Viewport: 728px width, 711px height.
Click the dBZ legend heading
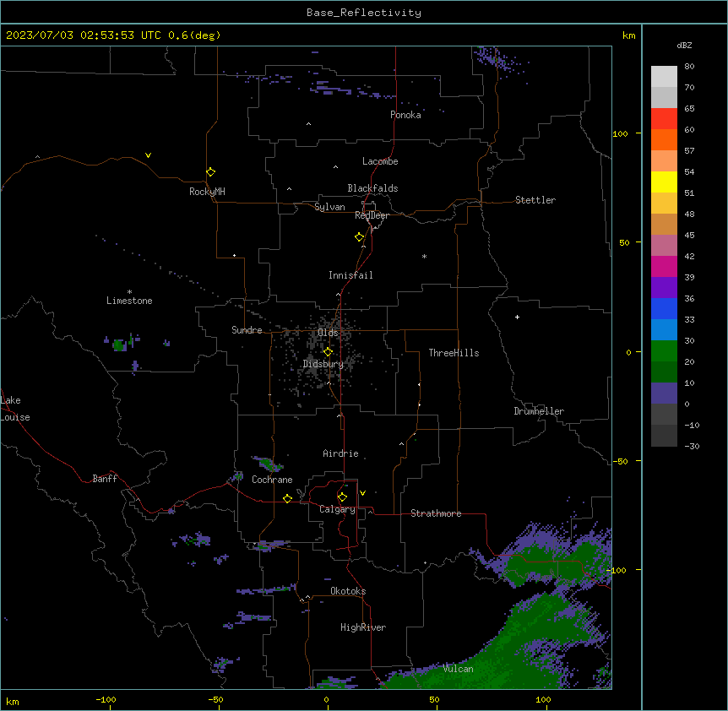684,45
